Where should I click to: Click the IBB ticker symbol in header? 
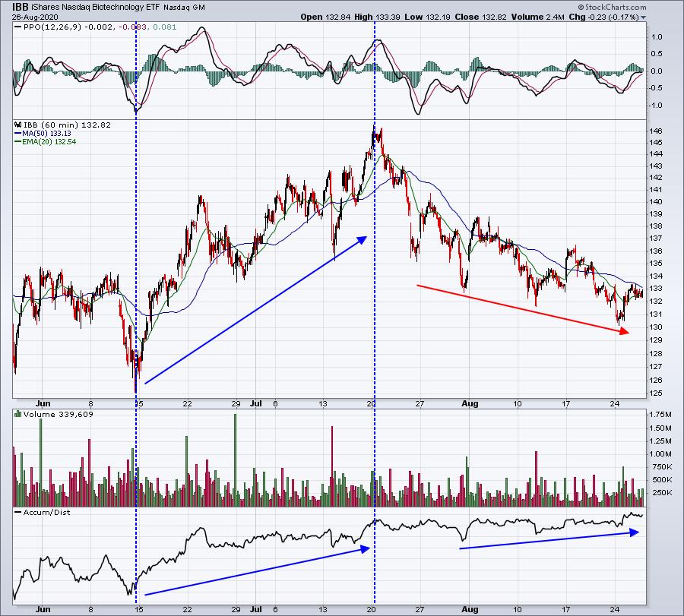tap(21, 6)
